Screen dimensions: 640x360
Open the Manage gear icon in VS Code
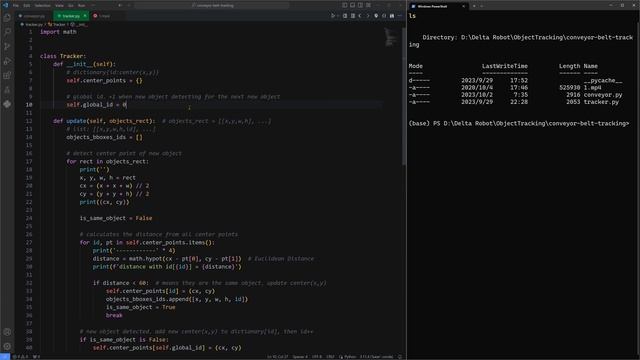[7, 346]
